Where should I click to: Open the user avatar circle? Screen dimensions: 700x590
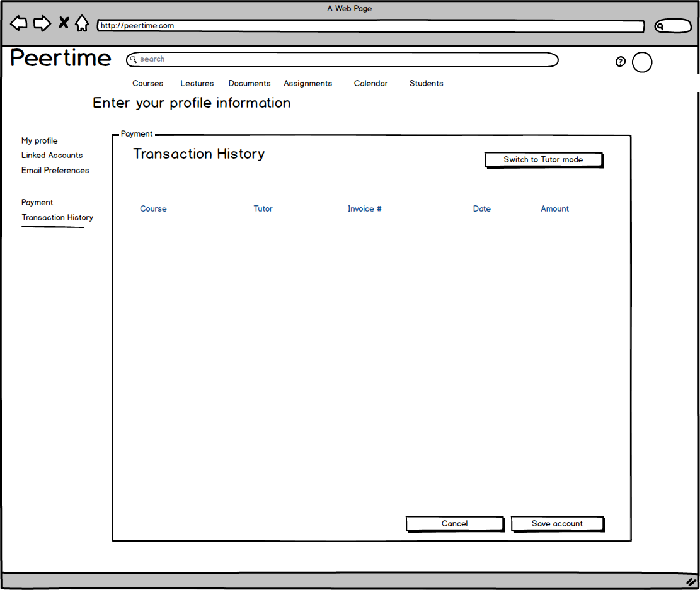click(x=641, y=62)
